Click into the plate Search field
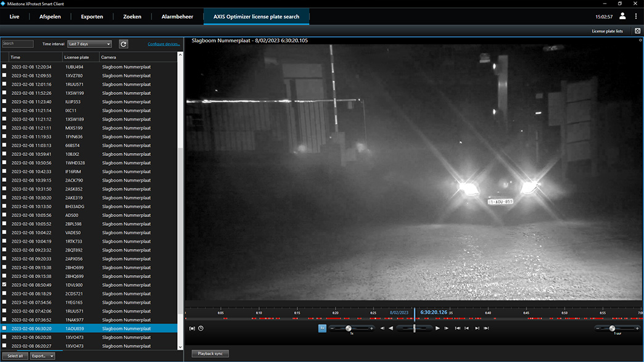This screenshot has height=362, width=644. click(x=18, y=44)
